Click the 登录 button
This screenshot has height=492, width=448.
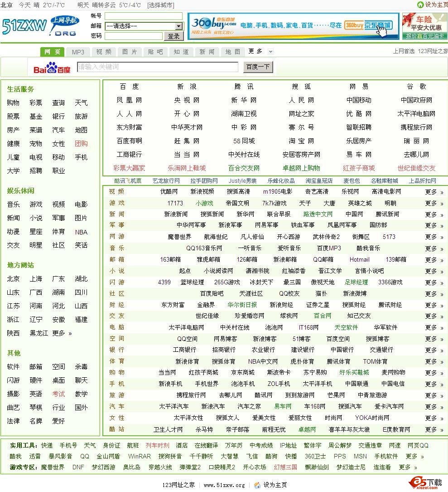pos(173,36)
